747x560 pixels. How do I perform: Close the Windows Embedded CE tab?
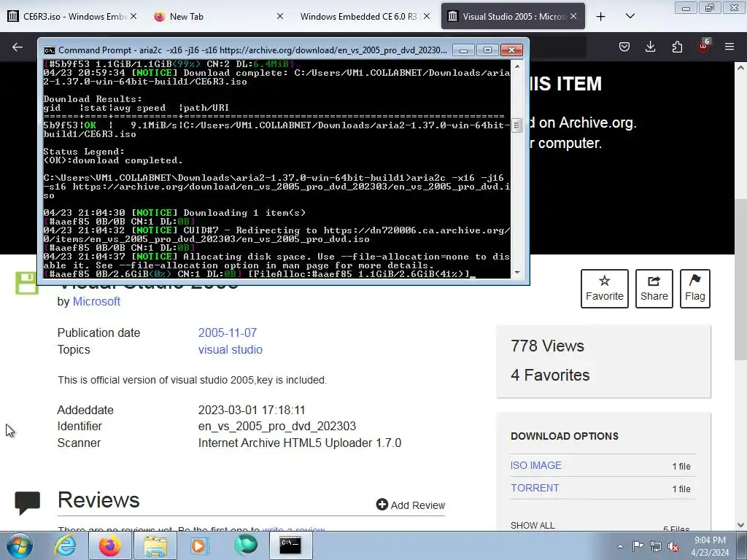[427, 16]
